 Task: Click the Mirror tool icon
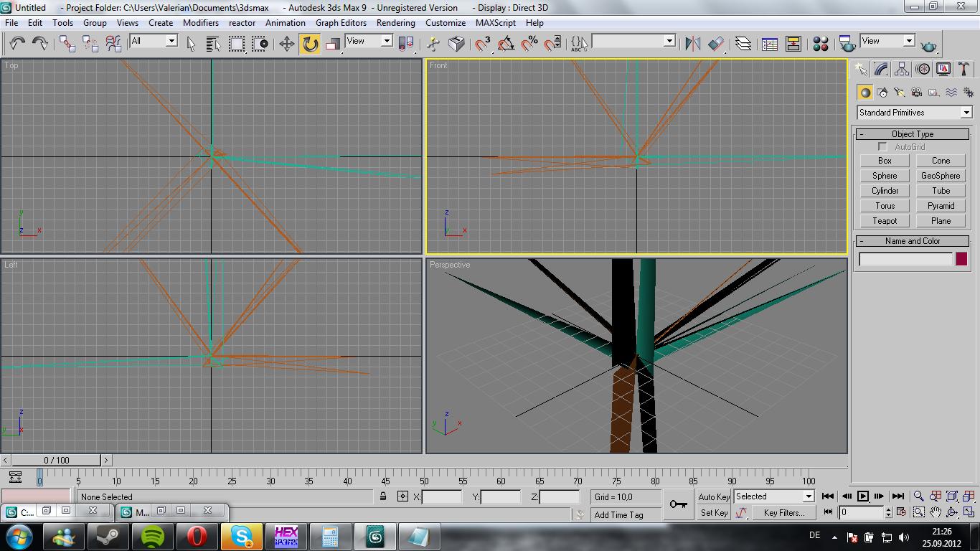[693, 44]
